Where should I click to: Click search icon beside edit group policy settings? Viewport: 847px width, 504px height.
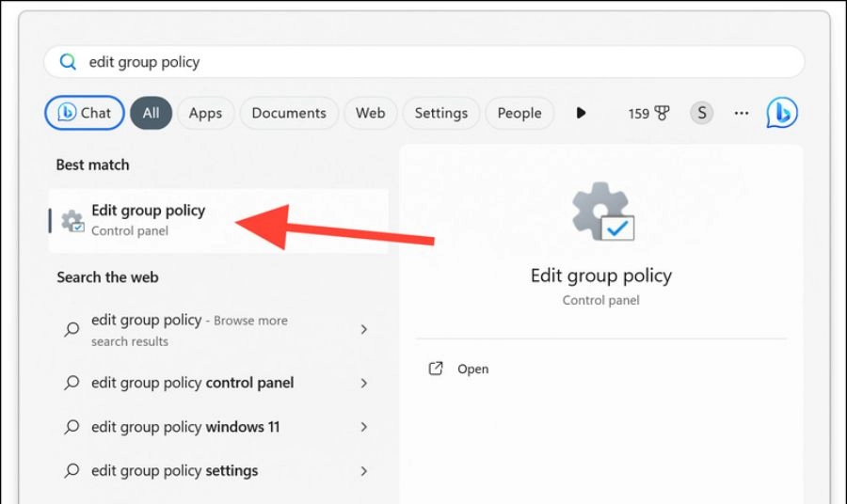pyautogui.click(x=72, y=471)
